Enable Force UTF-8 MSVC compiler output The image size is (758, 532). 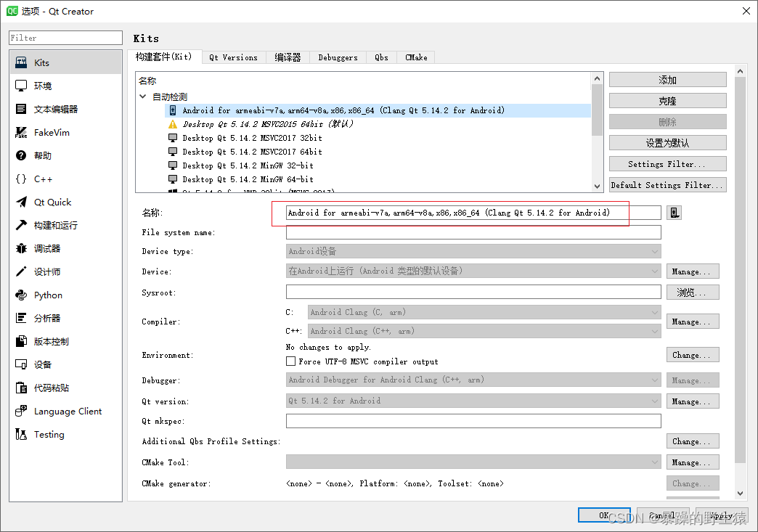[x=290, y=361]
